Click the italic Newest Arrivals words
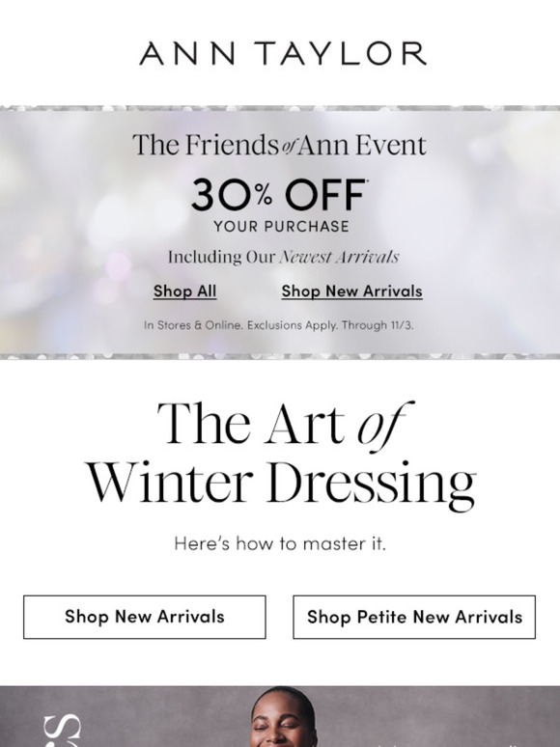The image size is (560, 747). click(339, 258)
